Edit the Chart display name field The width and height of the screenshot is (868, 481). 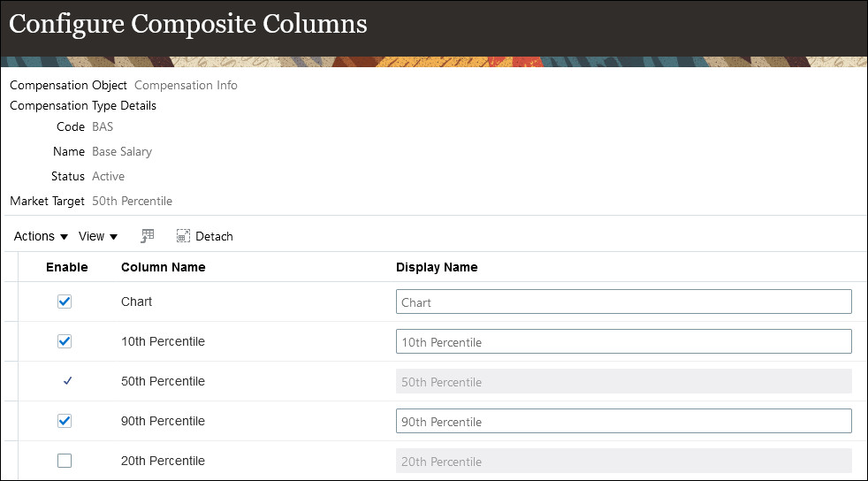(x=623, y=302)
